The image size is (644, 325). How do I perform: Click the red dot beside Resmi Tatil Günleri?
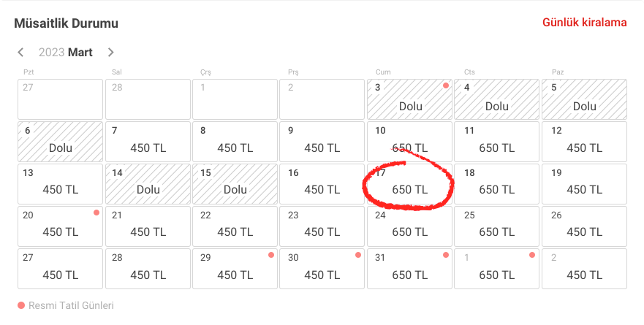21,305
